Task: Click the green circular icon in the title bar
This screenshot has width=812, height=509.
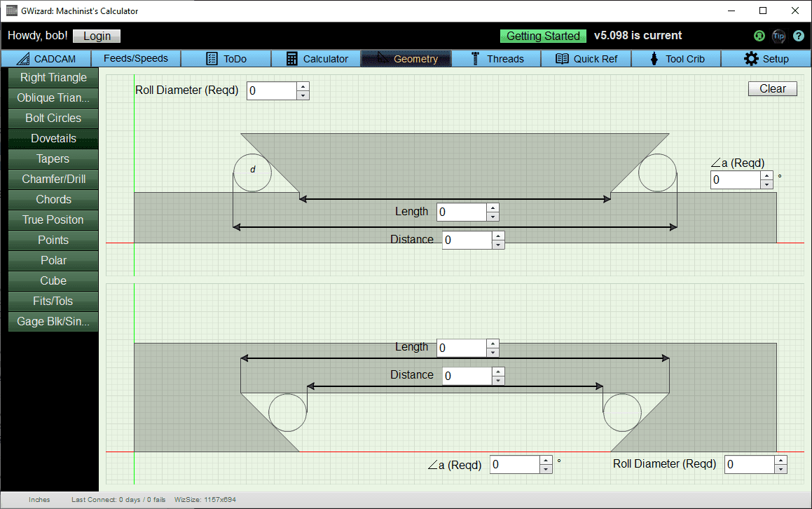Action: click(x=759, y=36)
